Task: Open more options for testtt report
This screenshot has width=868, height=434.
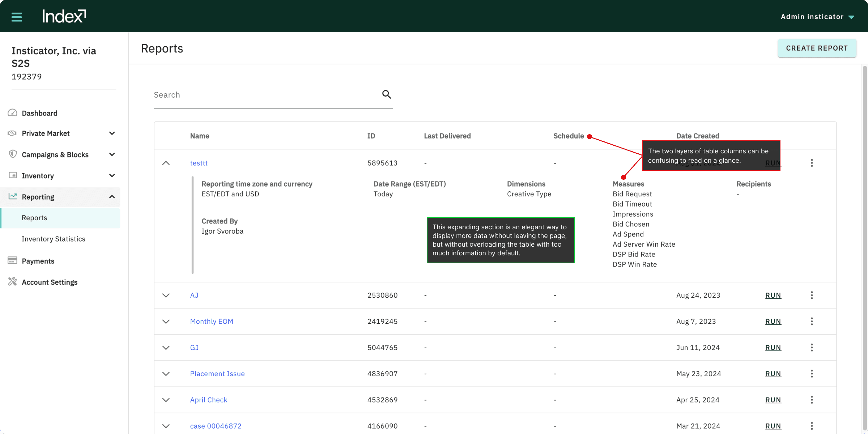Action: (x=812, y=163)
